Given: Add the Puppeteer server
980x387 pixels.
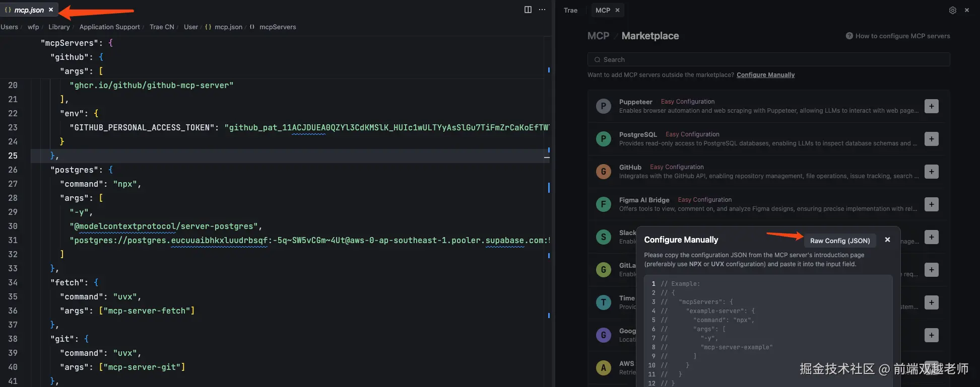Looking at the screenshot, I should click(x=931, y=106).
